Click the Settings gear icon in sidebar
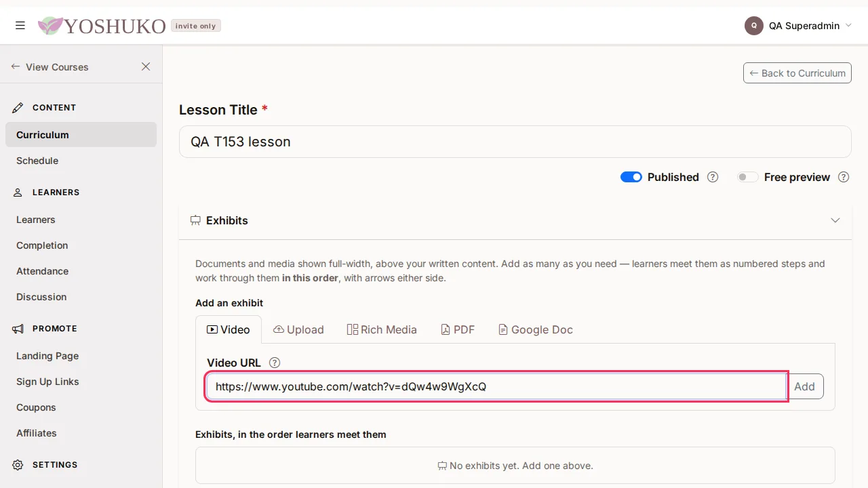The image size is (868, 488). tap(18, 465)
